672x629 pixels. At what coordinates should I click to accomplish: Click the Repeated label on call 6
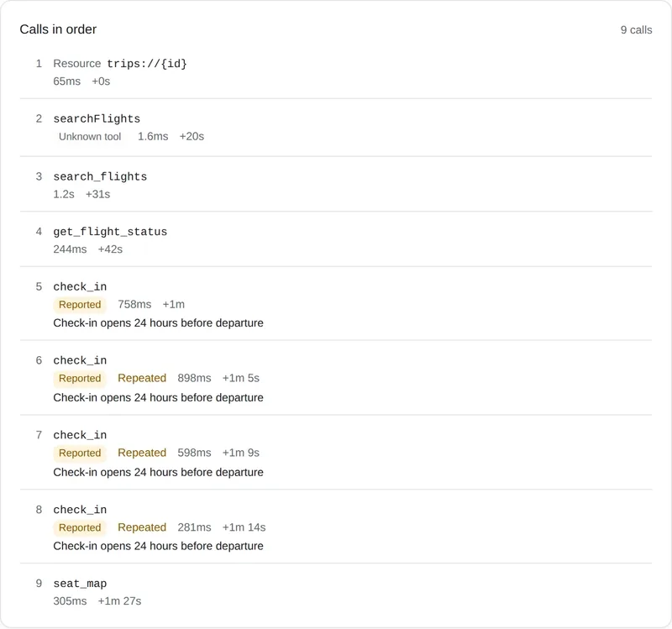click(142, 379)
